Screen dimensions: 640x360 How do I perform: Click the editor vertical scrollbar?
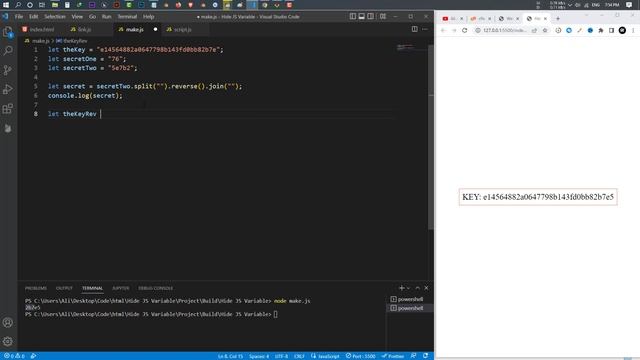[x=431, y=136]
